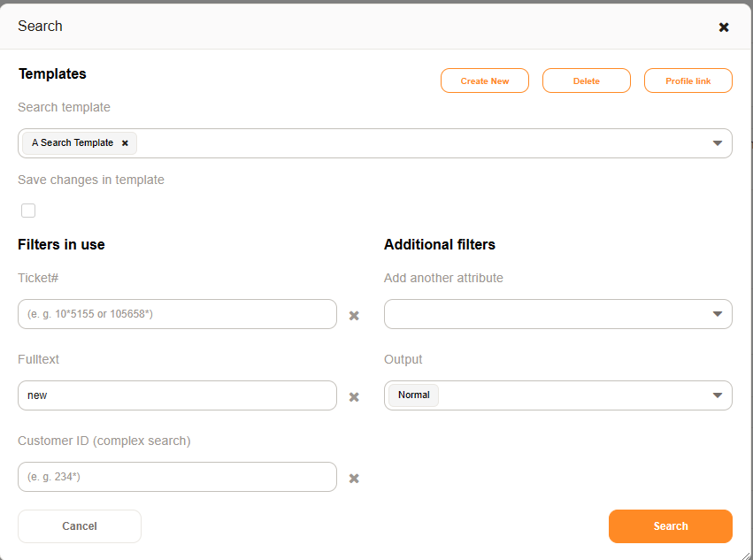Click empty area of Search template field
Image resolution: width=753 pixels, height=560 pixels.
(425, 143)
